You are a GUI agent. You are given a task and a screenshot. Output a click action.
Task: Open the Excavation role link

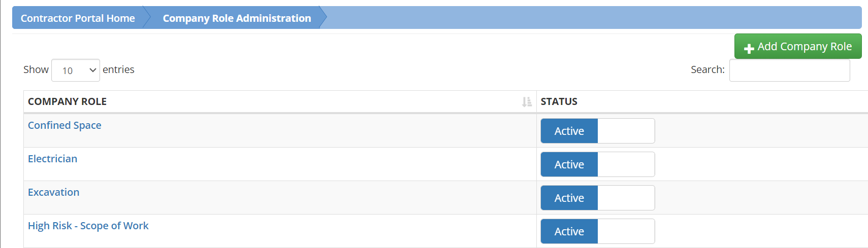[x=53, y=192]
